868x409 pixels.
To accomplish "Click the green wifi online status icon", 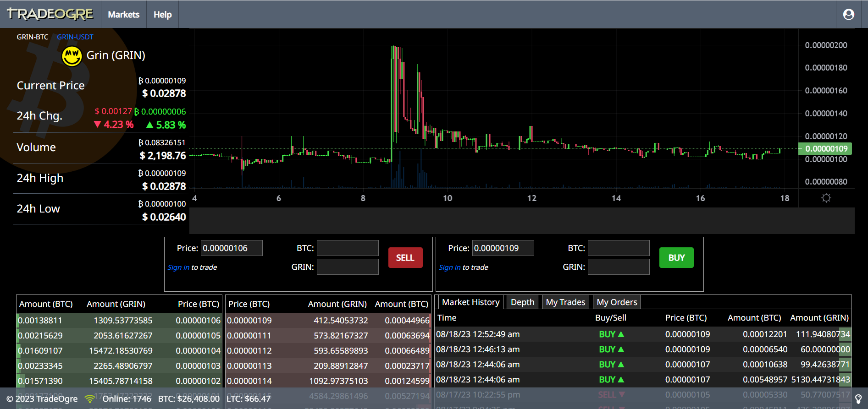I will 90,399.
